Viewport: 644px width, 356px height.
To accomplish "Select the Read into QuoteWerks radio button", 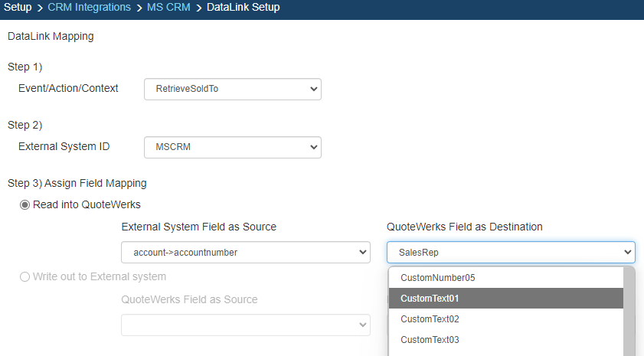I will tap(25, 204).
